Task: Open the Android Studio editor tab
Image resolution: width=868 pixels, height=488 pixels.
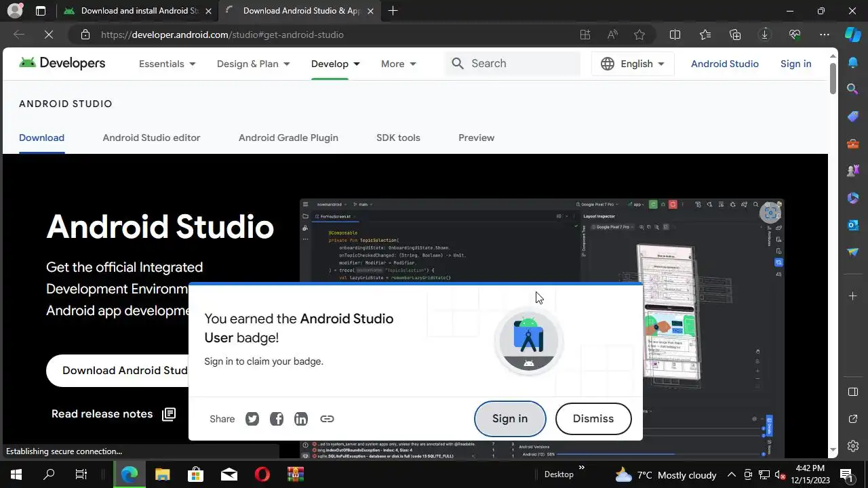Action: coord(151,138)
